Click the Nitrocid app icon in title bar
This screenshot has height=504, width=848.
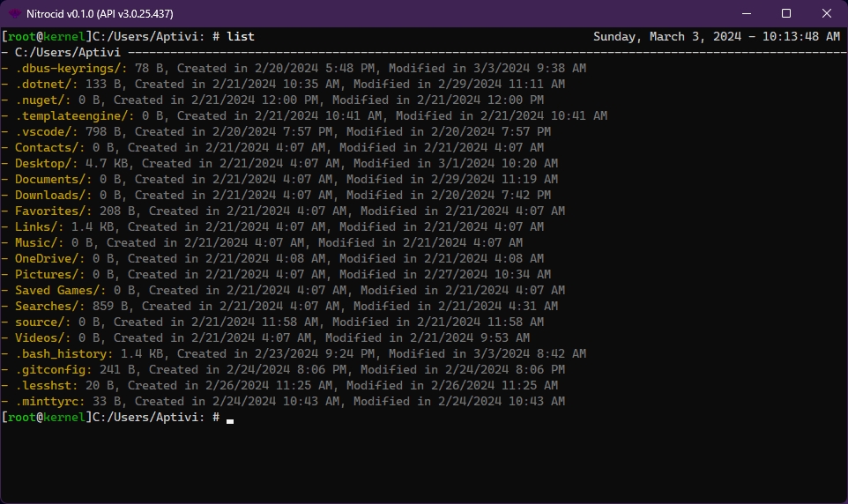14,13
